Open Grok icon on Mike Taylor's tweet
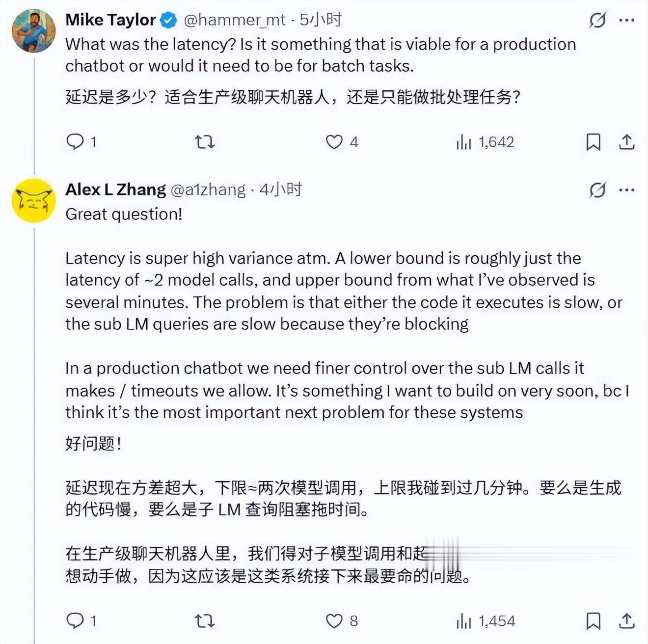This screenshot has height=644, width=648. pyautogui.click(x=597, y=20)
